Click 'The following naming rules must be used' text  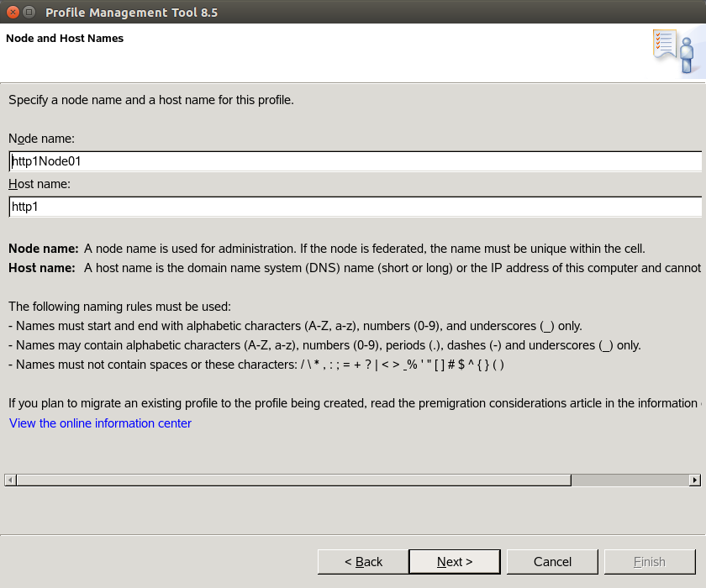point(119,307)
